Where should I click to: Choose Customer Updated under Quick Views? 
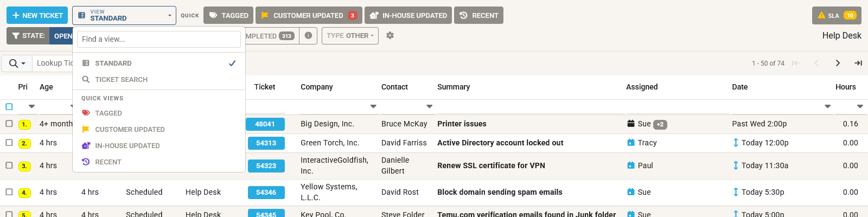click(159, 129)
